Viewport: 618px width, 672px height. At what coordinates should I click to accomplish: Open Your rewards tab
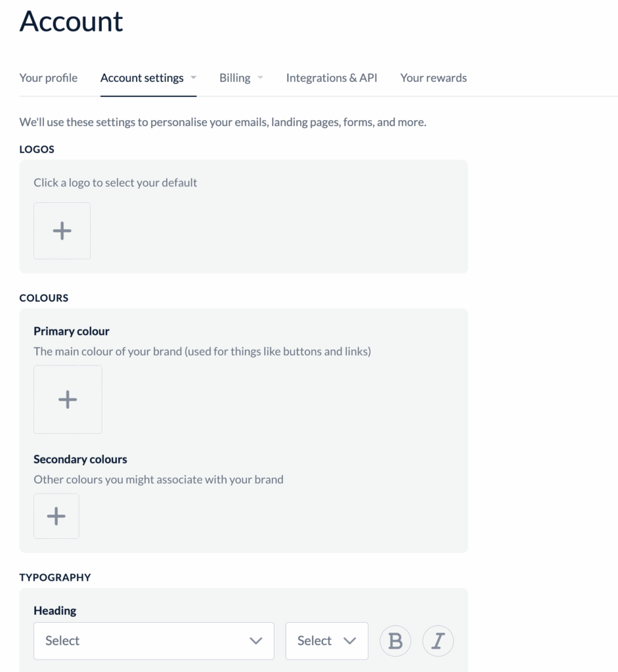pyautogui.click(x=433, y=77)
